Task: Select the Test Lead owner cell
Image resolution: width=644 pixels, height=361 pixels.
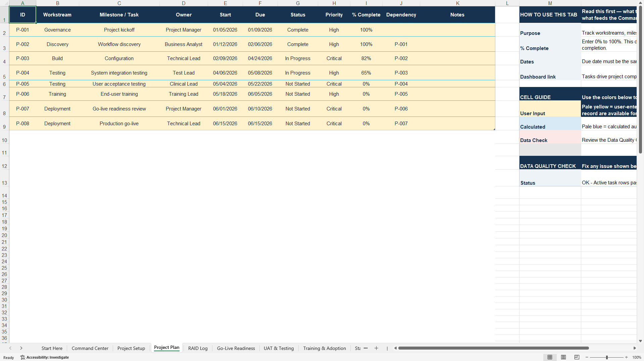Action: 184,73
